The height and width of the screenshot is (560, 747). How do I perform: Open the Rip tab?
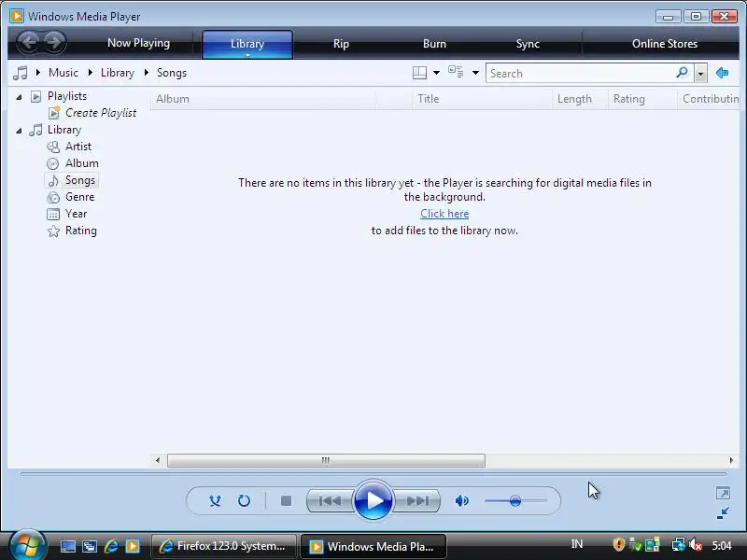coord(341,44)
